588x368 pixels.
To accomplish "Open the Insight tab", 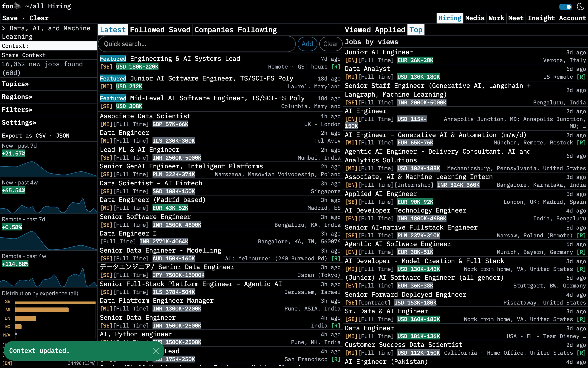I will click(x=541, y=18).
